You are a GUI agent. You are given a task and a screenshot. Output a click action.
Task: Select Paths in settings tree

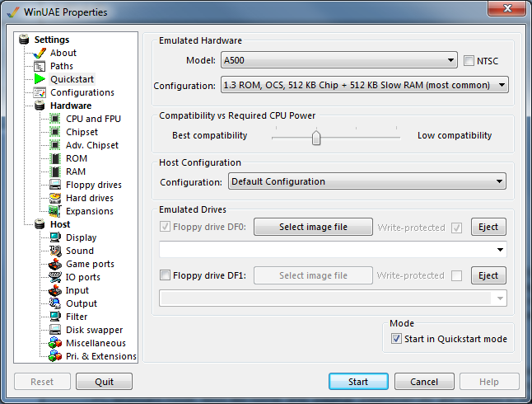pos(62,66)
